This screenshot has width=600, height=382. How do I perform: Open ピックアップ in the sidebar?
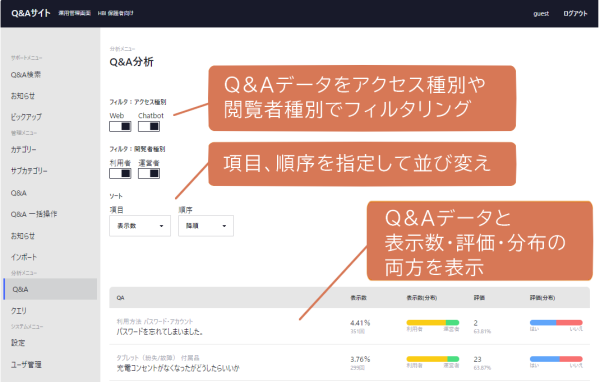tap(26, 117)
